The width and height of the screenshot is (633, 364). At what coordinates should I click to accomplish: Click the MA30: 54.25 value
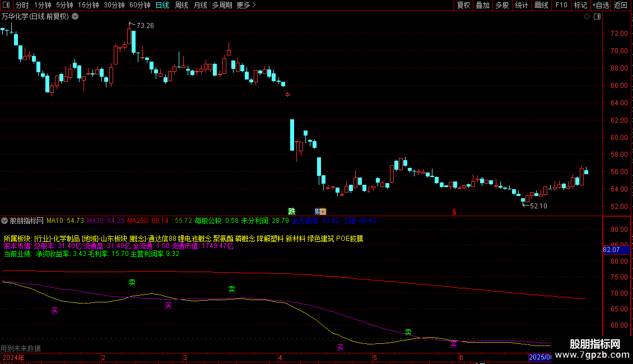point(105,221)
